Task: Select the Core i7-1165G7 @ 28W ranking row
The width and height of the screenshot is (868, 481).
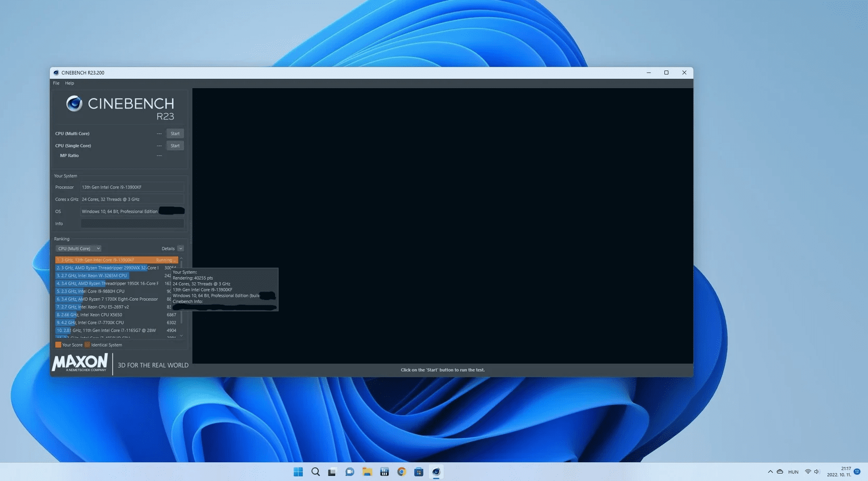Action: pos(116,330)
